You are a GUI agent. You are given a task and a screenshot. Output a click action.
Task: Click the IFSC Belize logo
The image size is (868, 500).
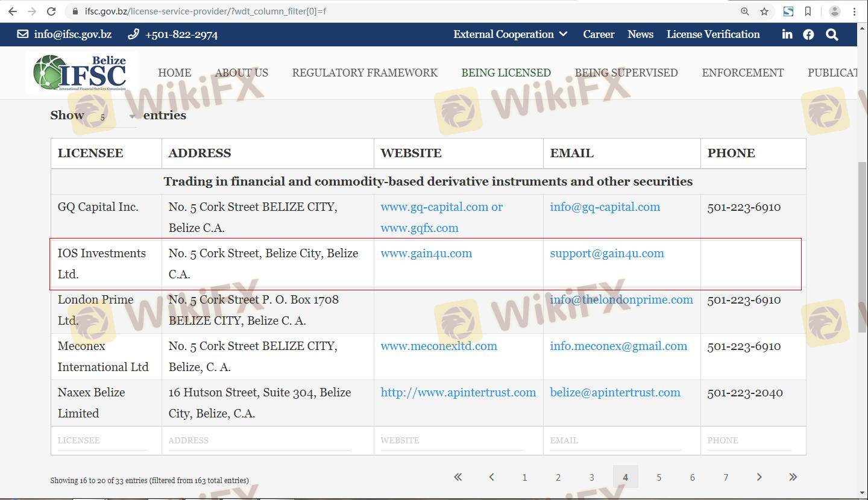tap(81, 72)
